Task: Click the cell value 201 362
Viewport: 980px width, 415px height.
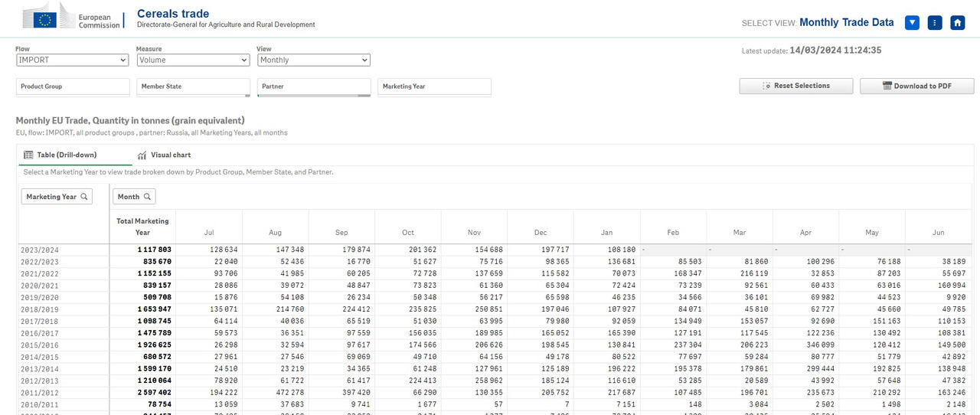Action: 423,250
